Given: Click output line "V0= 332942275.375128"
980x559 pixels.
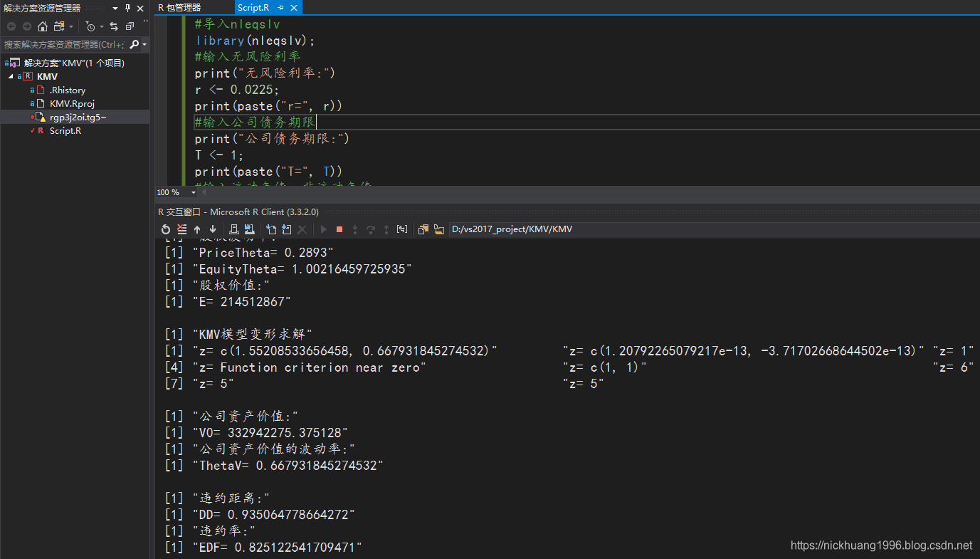Looking at the screenshot, I should pyautogui.click(x=270, y=433).
